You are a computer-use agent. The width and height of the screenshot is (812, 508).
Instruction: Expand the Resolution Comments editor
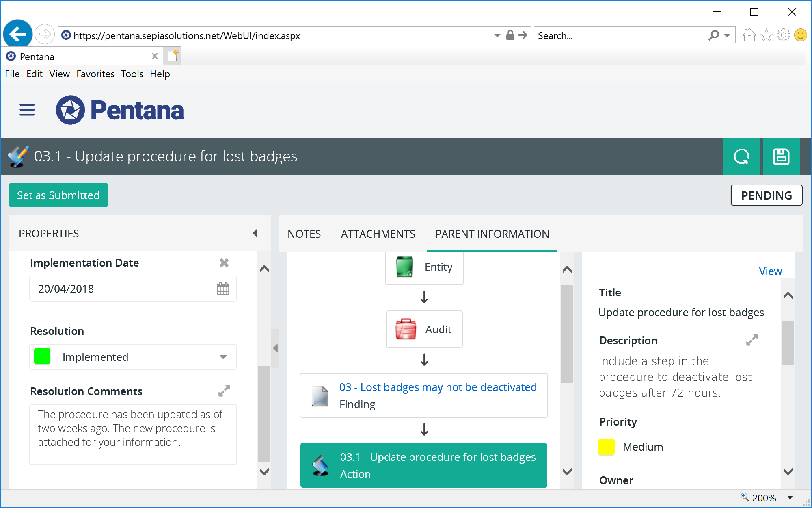point(225,391)
